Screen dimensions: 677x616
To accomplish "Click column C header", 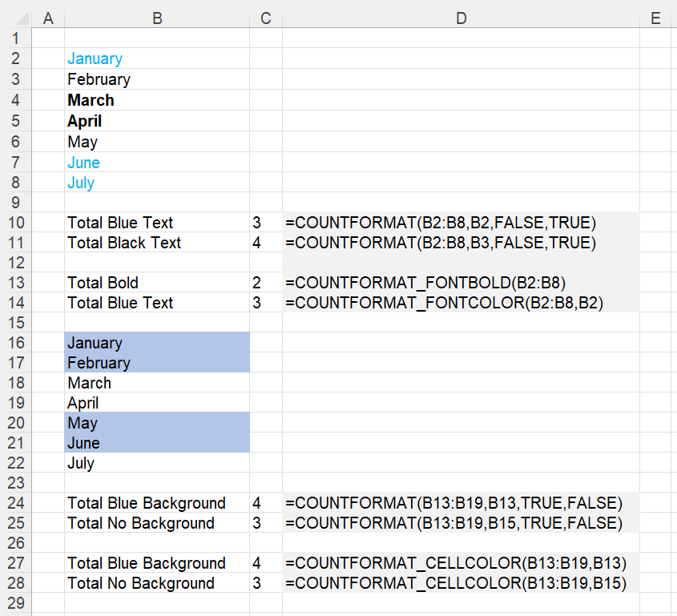I will [x=266, y=18].
